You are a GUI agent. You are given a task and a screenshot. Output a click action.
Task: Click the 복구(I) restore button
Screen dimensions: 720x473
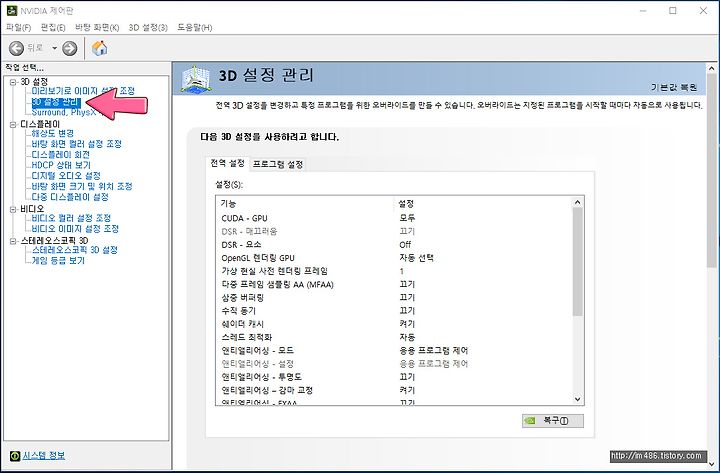click(x=553, y=421)
